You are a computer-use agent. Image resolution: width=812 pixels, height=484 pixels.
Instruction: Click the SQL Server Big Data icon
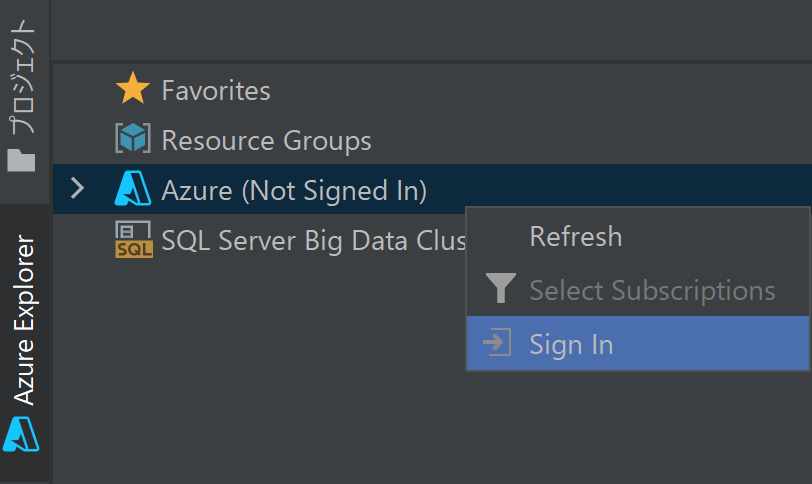click(x=133, y=240)
